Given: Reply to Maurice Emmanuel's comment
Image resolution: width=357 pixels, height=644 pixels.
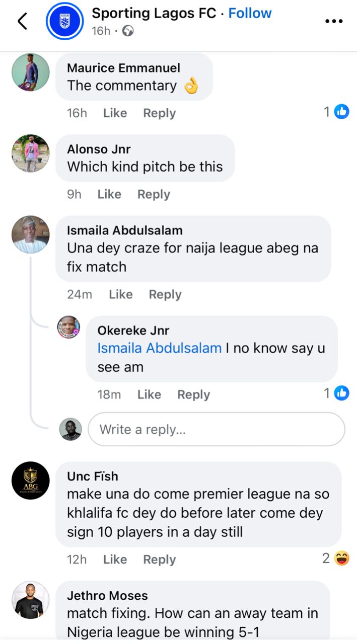Looking at the screenshot, I should tap(159, 113).
